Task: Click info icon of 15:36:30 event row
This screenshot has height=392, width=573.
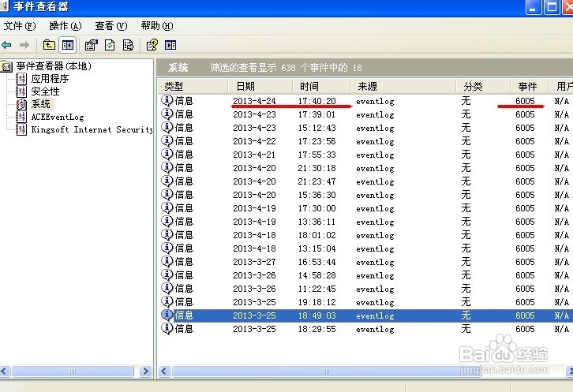Action: click(167, 194)
